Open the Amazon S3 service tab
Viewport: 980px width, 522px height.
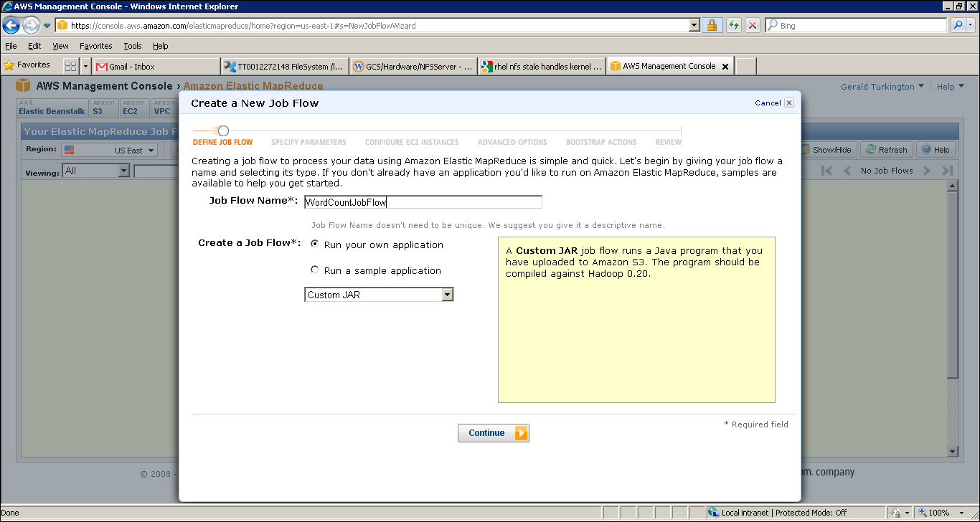(104, 108)
